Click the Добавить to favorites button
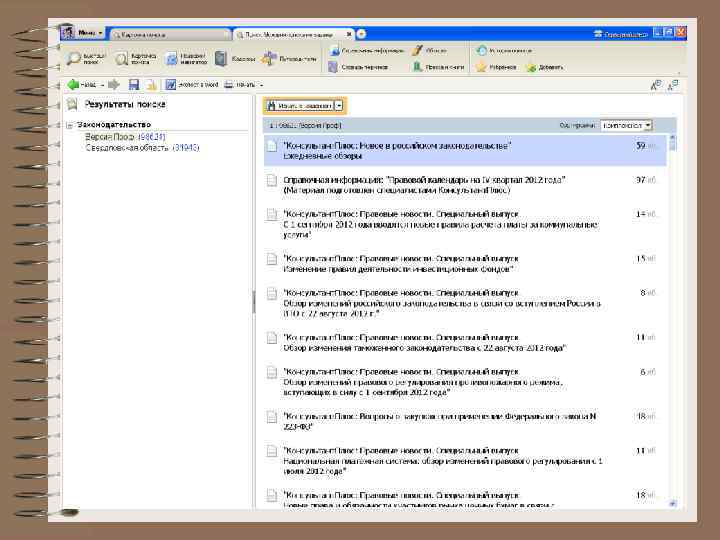This screenshot has width=720, height=540. [545, 67]
